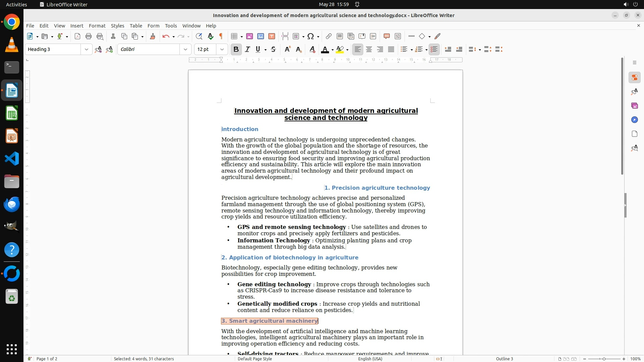Viewport: 644px width, 362px height.
Task: Toggle Italic formatting
Action: click(x=248, y=49)
